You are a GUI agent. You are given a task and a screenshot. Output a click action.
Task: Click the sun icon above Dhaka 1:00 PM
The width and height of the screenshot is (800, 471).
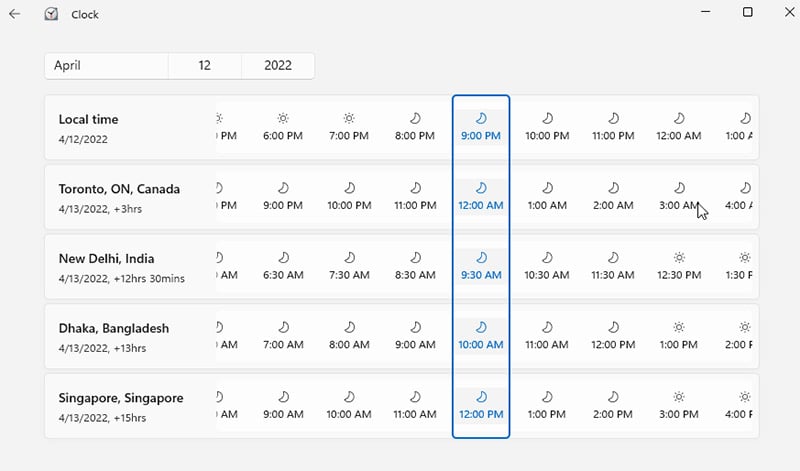(x=679, y=327)
